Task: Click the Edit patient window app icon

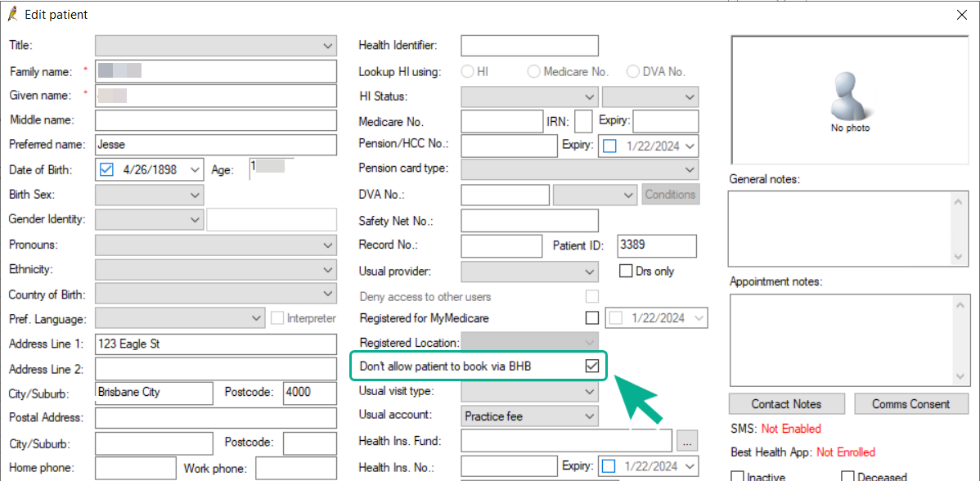Action: click(11, 14)
